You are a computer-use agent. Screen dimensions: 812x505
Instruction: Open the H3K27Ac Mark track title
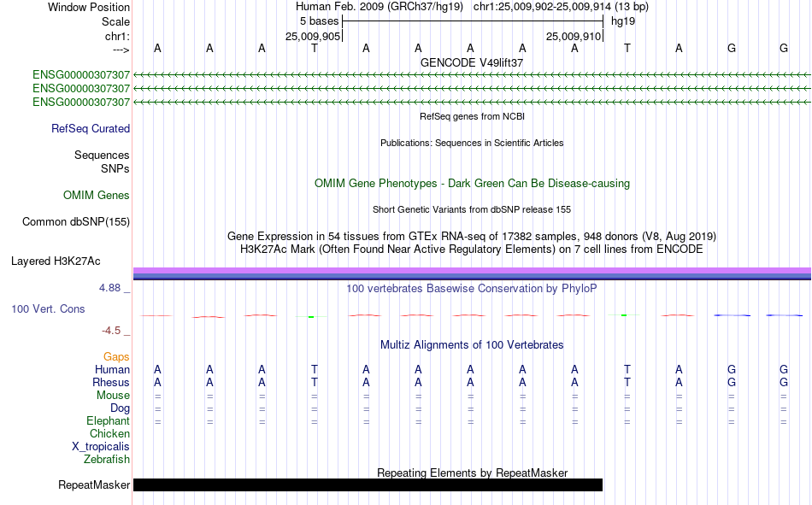[472, 250]
